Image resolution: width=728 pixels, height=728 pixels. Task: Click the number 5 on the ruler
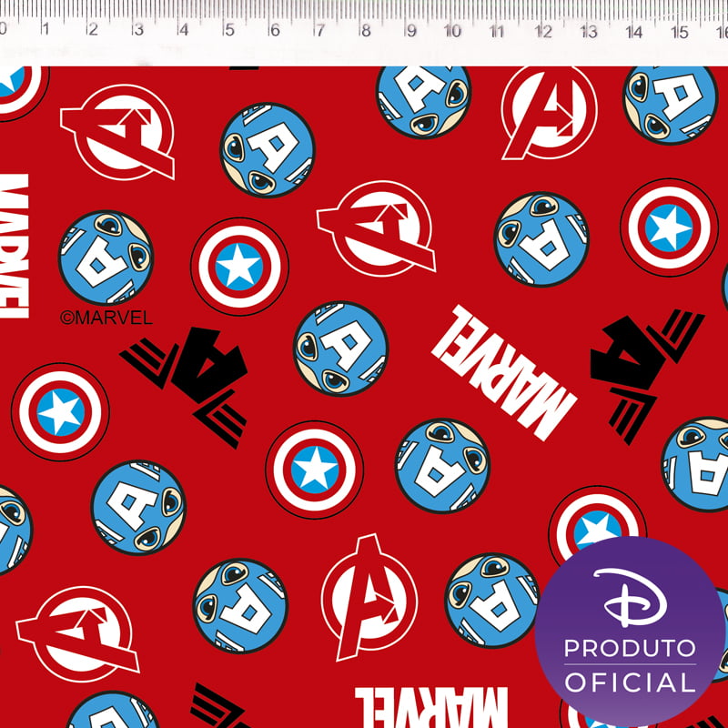[229, 30]
